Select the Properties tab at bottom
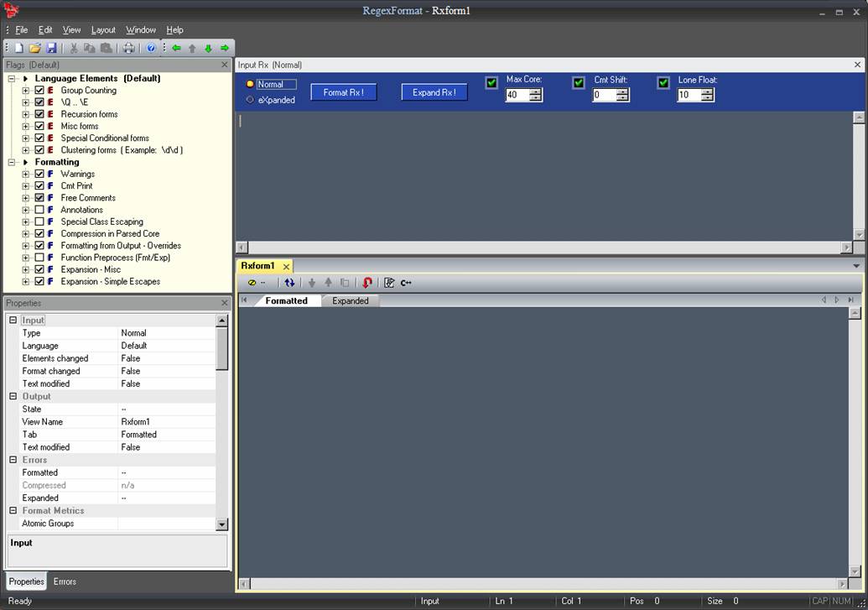The image size is (868, 610). pos(26,581)
